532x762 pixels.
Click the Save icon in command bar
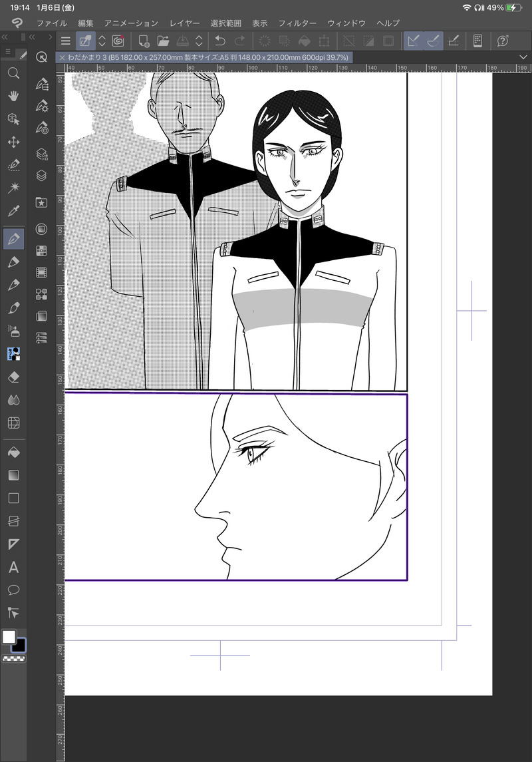[x=183, y=41]
